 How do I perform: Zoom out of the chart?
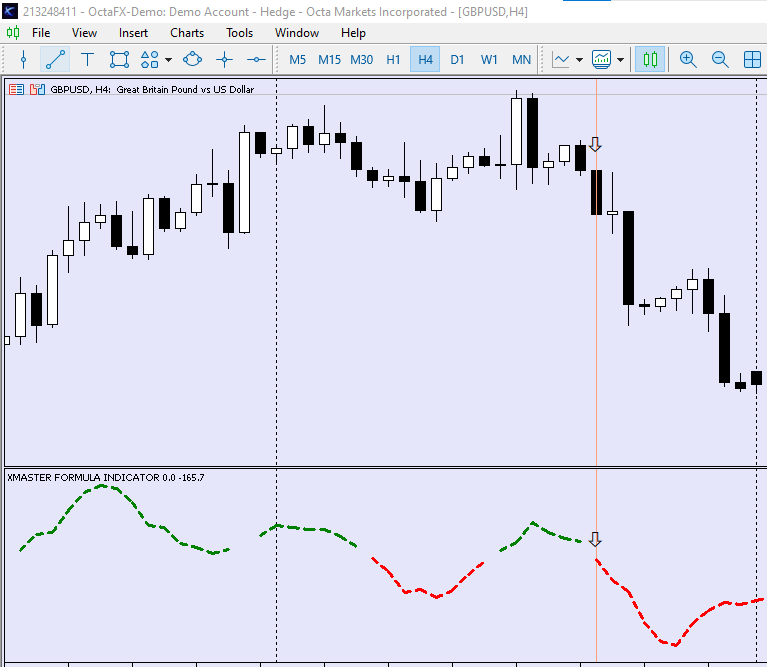click(x=720, y=60)
